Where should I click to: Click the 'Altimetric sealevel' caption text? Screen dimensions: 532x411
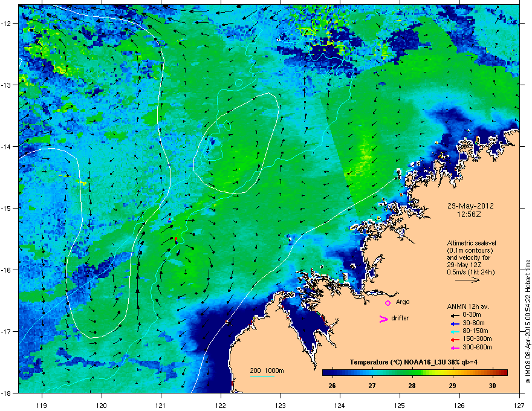tap(472, 243)
